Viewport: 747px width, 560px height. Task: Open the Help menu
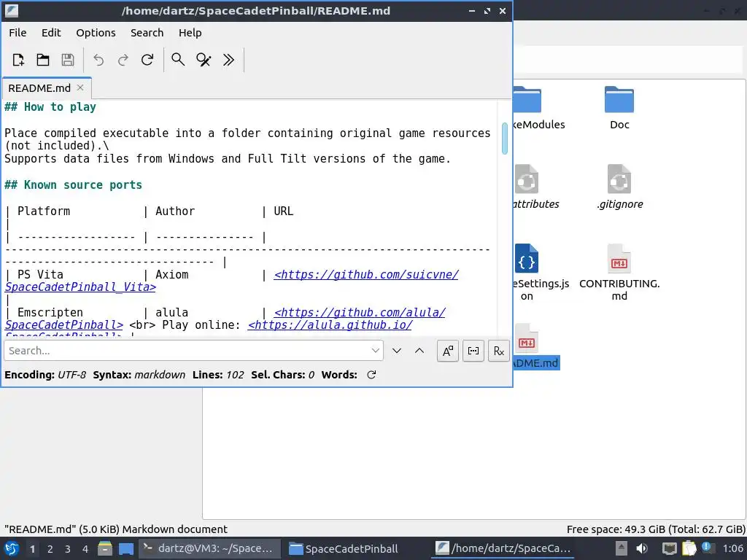tap(190, 33)
